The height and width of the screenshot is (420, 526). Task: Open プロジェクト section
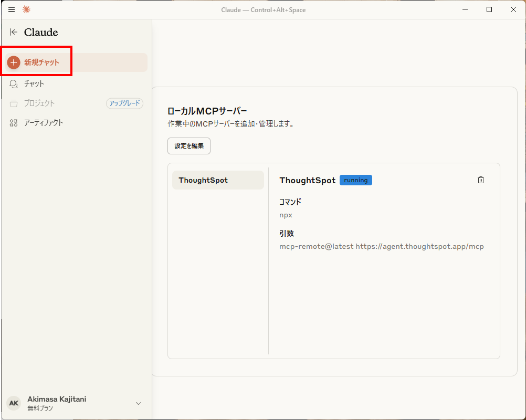click(39, 103)
